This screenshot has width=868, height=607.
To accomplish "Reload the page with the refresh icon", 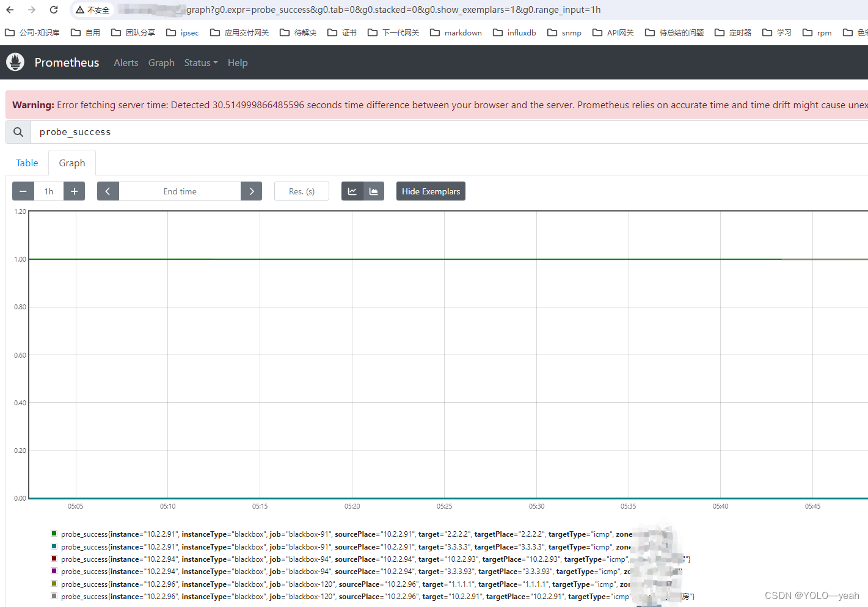I will (x=54, y=10).
